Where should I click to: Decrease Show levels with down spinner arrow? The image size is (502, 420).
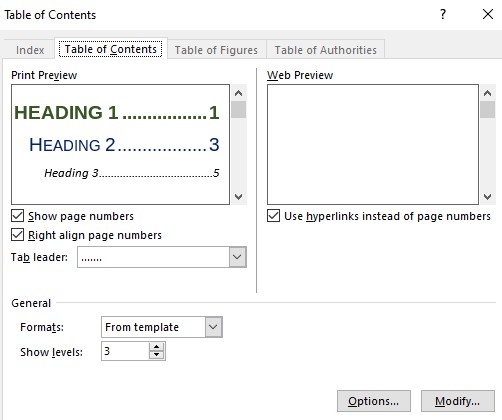point(156,355)
